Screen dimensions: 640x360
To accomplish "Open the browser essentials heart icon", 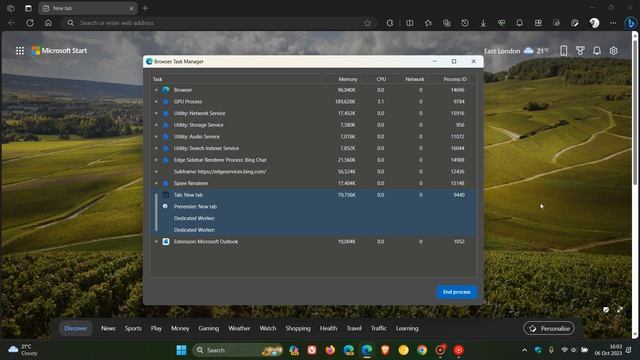I will pyautogui.click(x=501, y=23).
